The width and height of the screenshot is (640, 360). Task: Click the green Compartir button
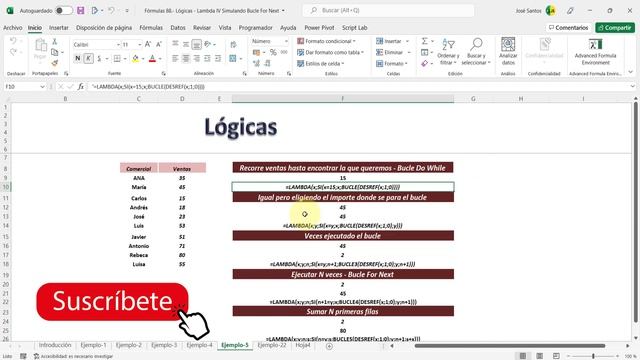[x=615, y=28]
